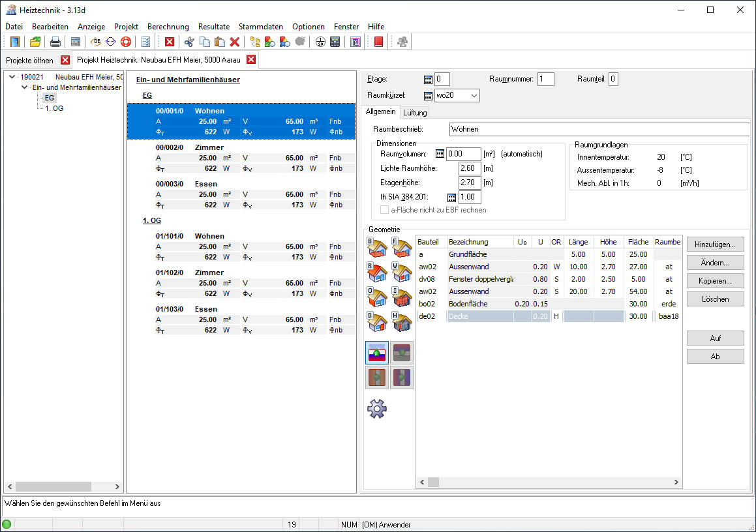Viewport: 756px width, 532px height.
Task: Select room 01/103/0 Essen
Action: click(241, 319)
